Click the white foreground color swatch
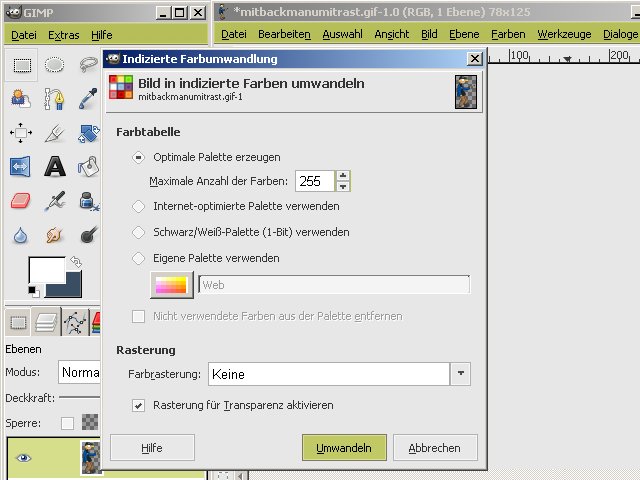 (x=47, y=269)
